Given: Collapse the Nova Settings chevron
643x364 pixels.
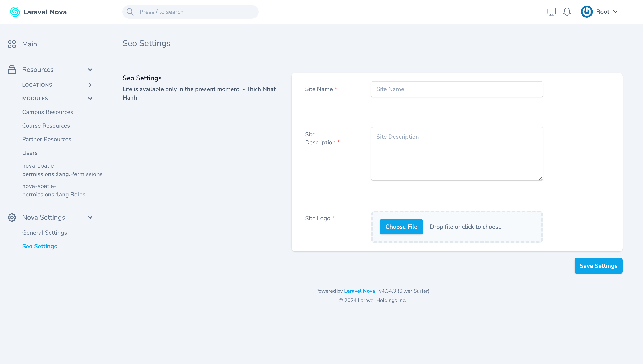Looking at the screenshot, I should pyautogui.click(x=90, y=217).
